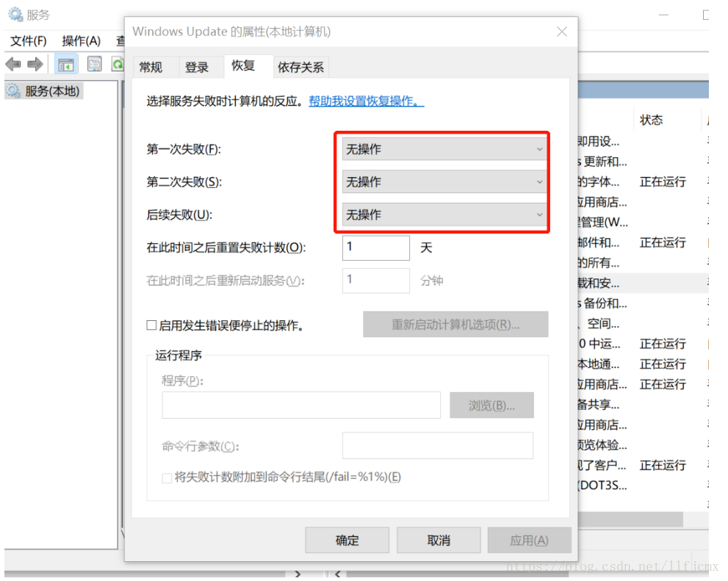Open the 依存关系 tab
Image resolution: width=728 pixels, height=581 pixels.
(300, 67)
